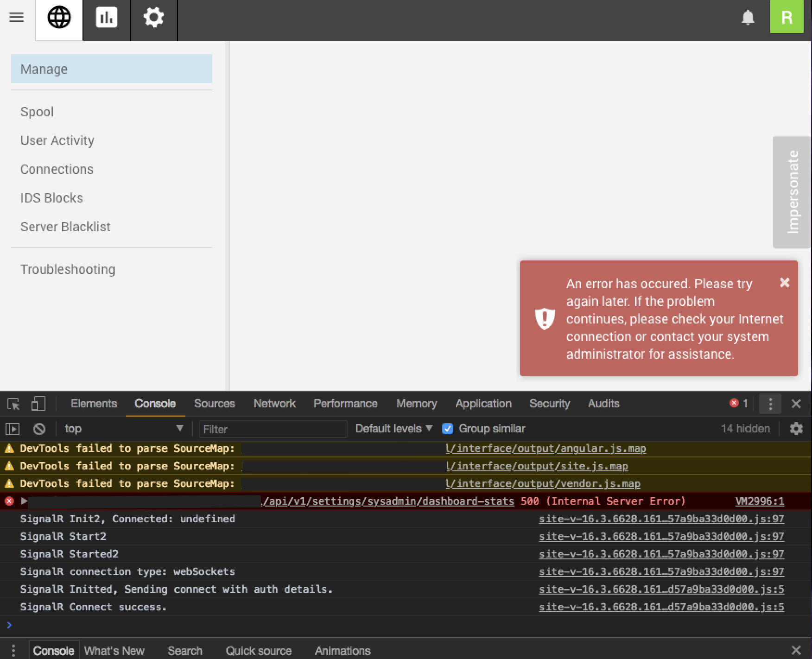Open the top context selector dropdown
The image size is (812, 659).
[x=123, y=429]
